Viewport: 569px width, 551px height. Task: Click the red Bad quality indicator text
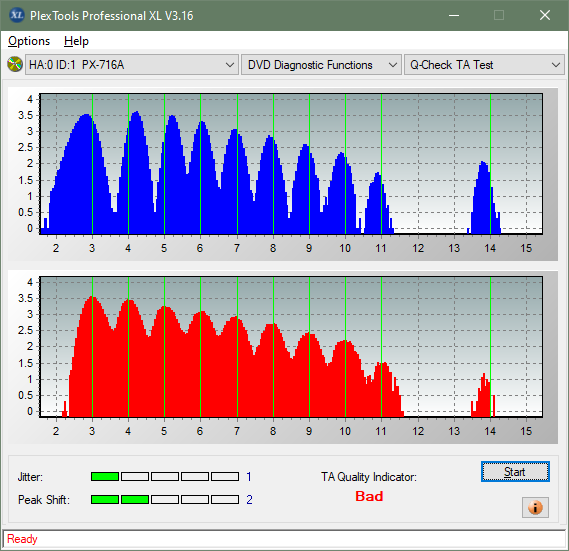point(369,496)
